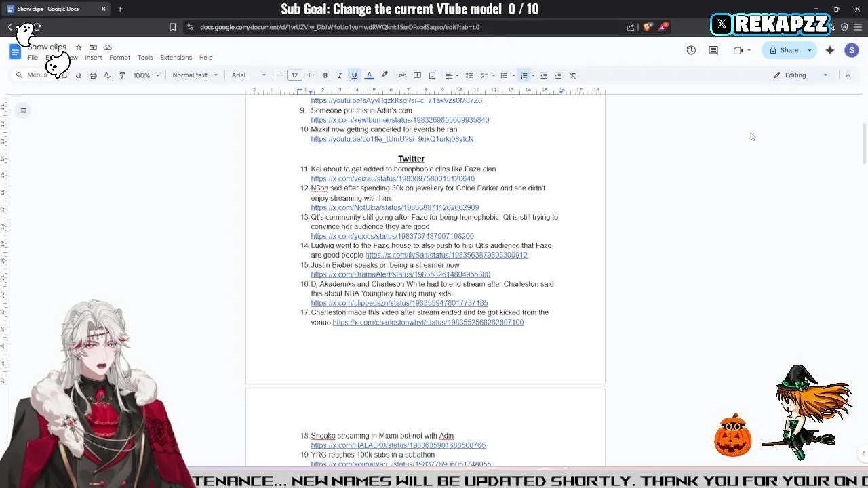Toggle underline formatting
This screenshot has width=868, height=488.
point(354,75)
